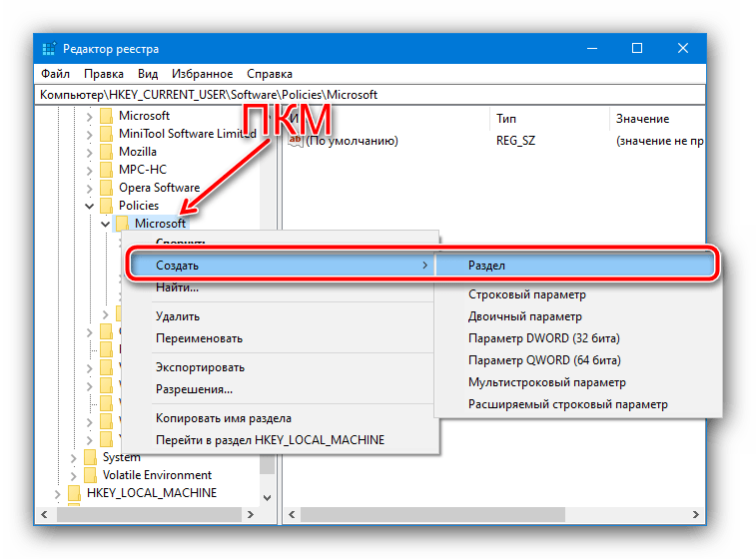This screenshot has height=559, width=756.
Task: Collapse the Microsoft key under Policies
Action: tap(106, 224)
